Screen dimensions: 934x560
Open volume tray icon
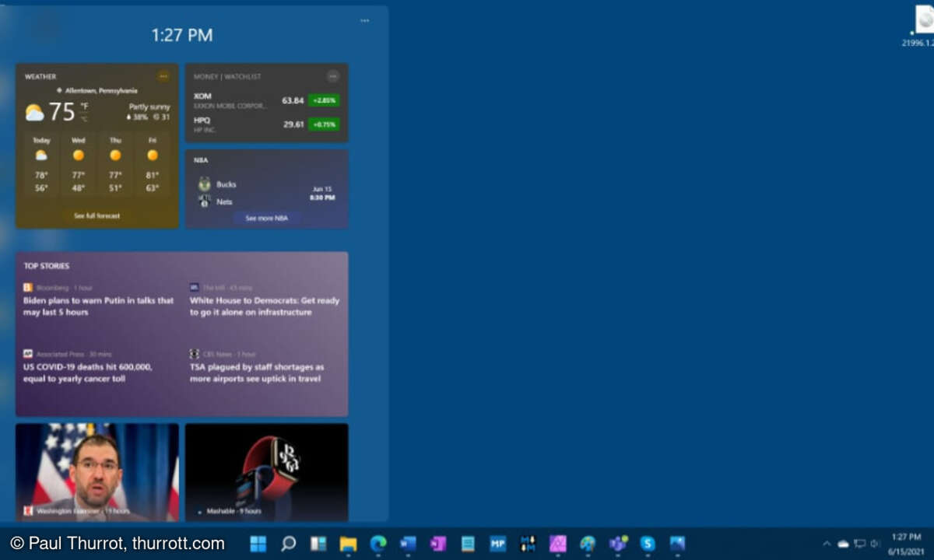875,544
